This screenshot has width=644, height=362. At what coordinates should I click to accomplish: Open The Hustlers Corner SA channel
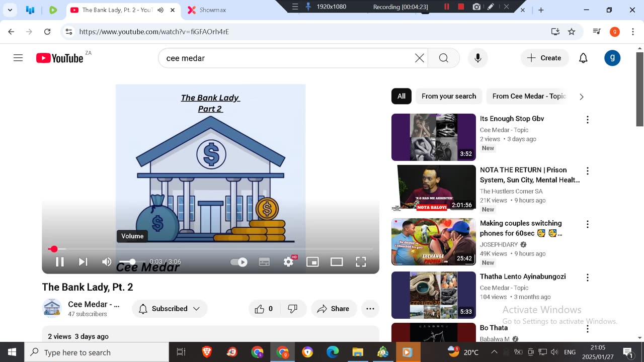tap(511, 191)
